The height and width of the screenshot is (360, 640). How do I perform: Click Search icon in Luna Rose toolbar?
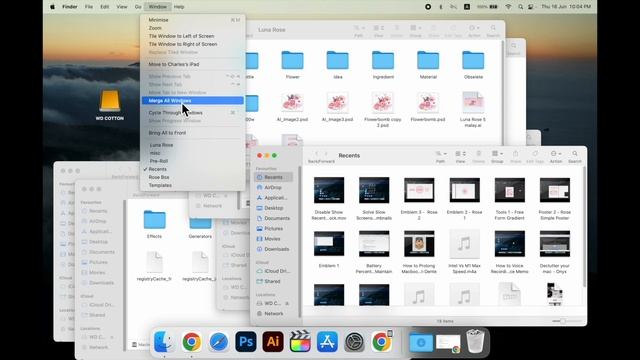pyautogui.click(x=493, y=28)
